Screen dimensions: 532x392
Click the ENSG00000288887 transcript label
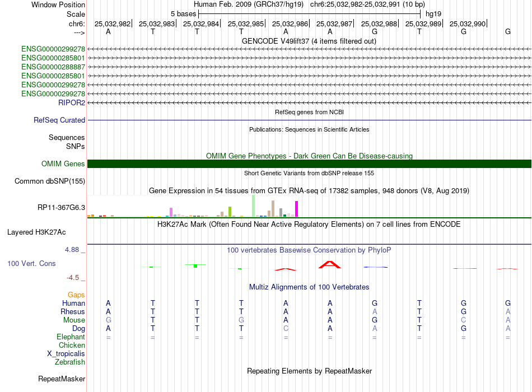[53, 67]
